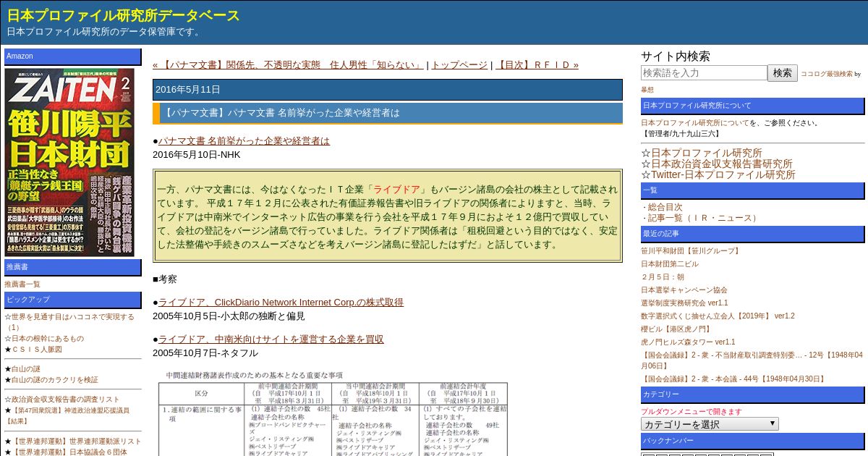Open the トップページ link

tap(459, 64)
